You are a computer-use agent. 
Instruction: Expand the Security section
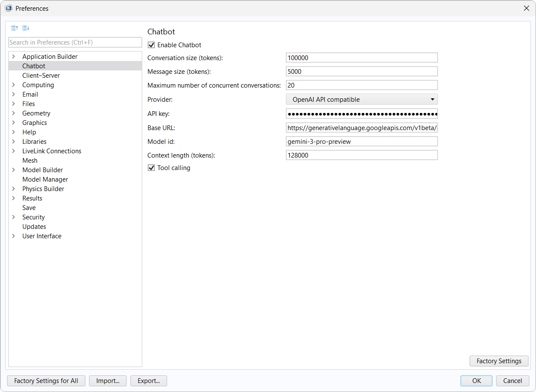click(x=13, y=217)
